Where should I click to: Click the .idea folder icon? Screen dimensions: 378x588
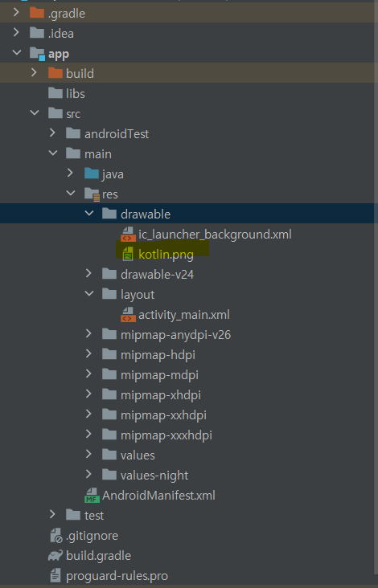[37, 33]
